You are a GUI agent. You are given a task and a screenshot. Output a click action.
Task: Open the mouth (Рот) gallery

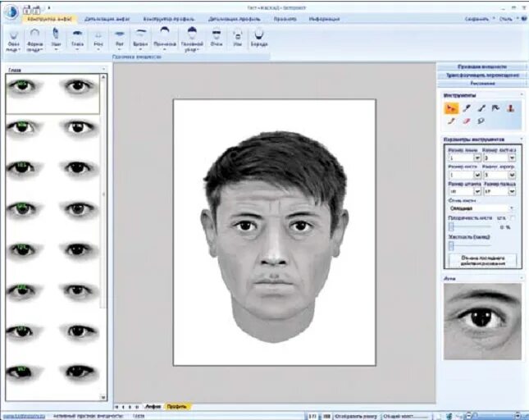click(120, 39)
